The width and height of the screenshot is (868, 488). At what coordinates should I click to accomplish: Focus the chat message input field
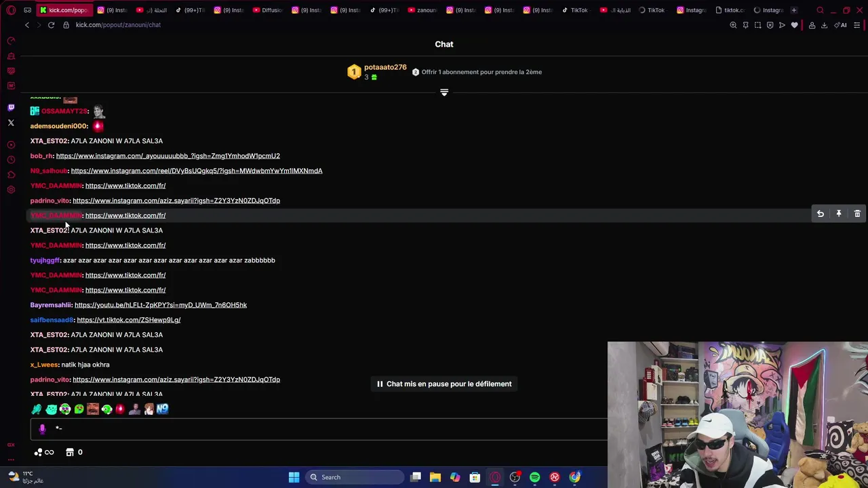(319, 429)
